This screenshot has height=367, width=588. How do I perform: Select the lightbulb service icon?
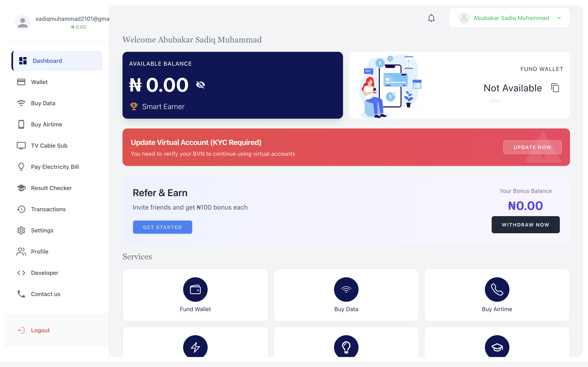coord(346,347)
